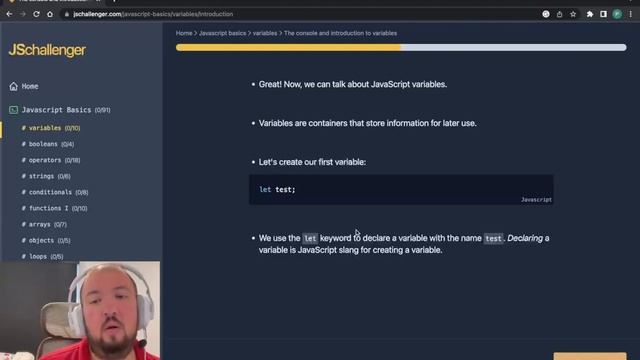Open the browser home icon
Viewport: 640px width, 360px height.
point(50,14)
